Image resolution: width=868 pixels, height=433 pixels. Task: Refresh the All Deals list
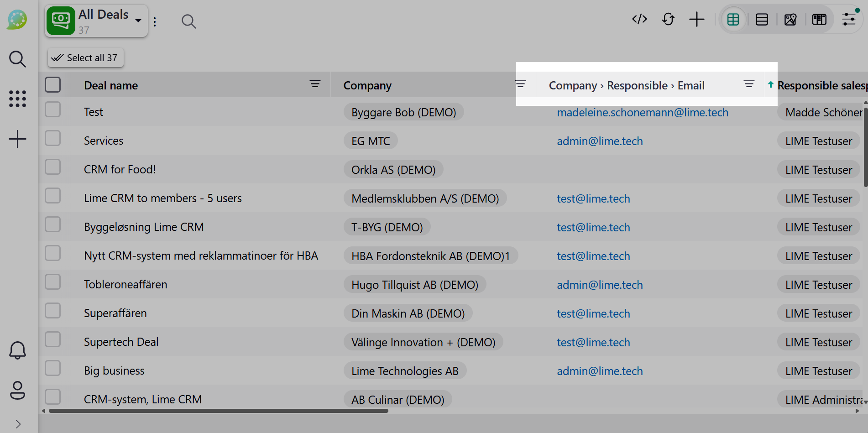[668, 20]
